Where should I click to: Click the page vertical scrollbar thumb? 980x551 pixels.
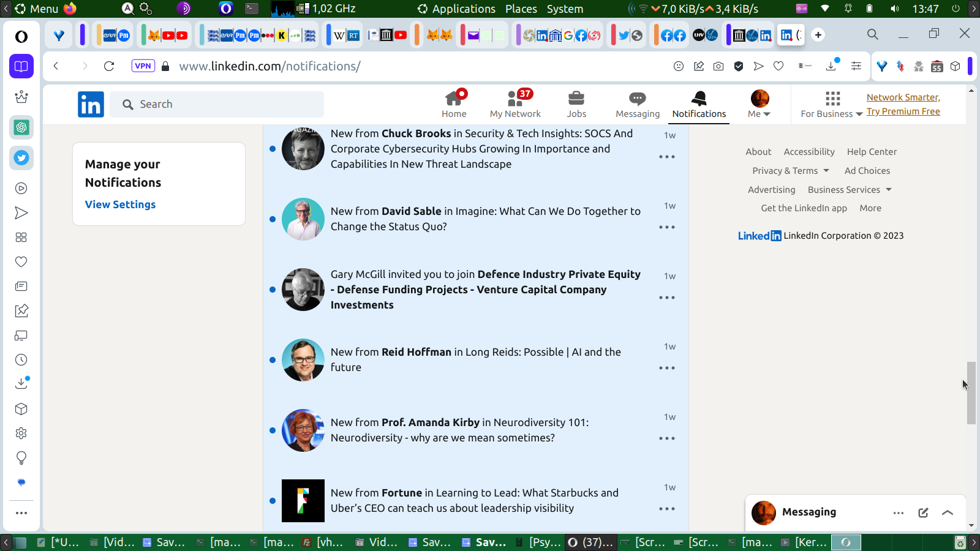[971, 392]
